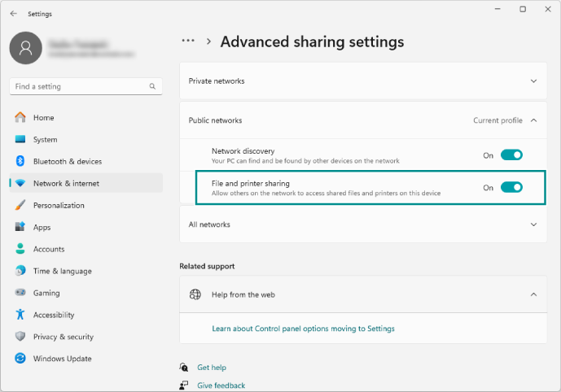
Task: Turn off Network discovery toggle
Action: 511,155
